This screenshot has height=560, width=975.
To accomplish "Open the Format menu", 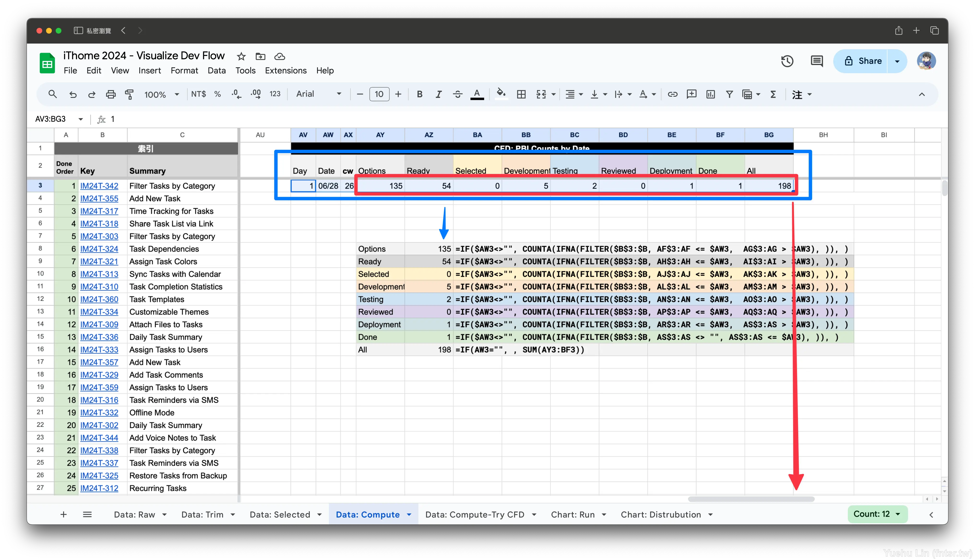I will pyautogui.click(x=184, y=70).
